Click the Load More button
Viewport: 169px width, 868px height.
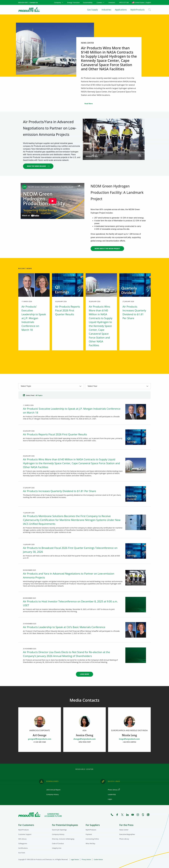coord(84,674)
